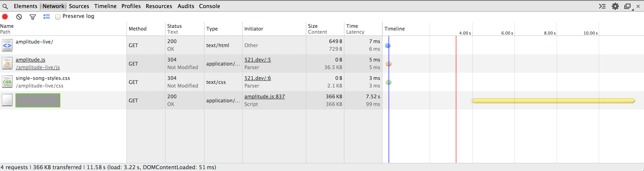Open initiator link amplitude.js:837
This screenshot has height=171, width=644.
coord(265,97)
